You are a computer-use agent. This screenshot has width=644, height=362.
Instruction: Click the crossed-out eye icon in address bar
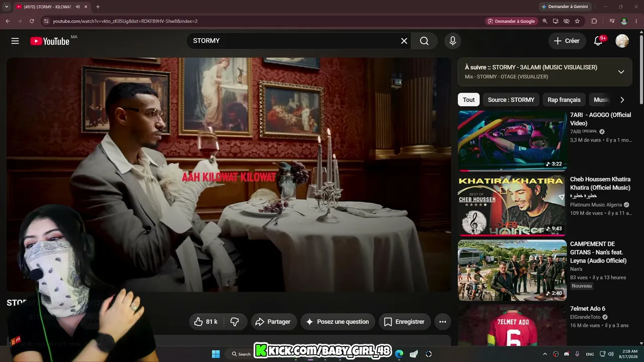(x=567, y=21)
